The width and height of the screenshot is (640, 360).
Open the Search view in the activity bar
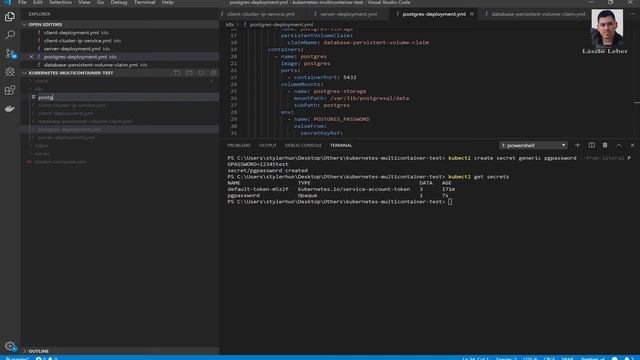(x=10, y=35)
